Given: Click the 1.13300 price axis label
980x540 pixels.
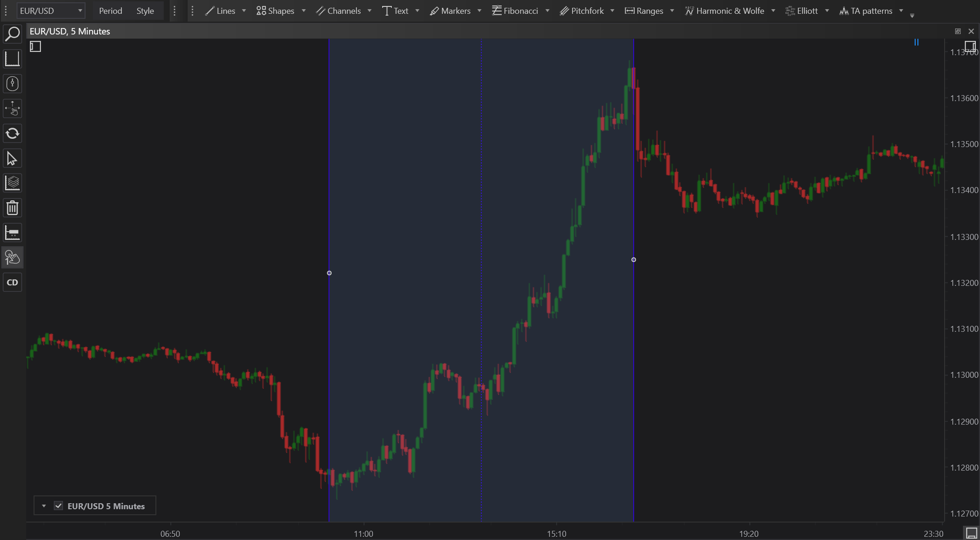Looking at the screenshot, I should pos(964,237).
